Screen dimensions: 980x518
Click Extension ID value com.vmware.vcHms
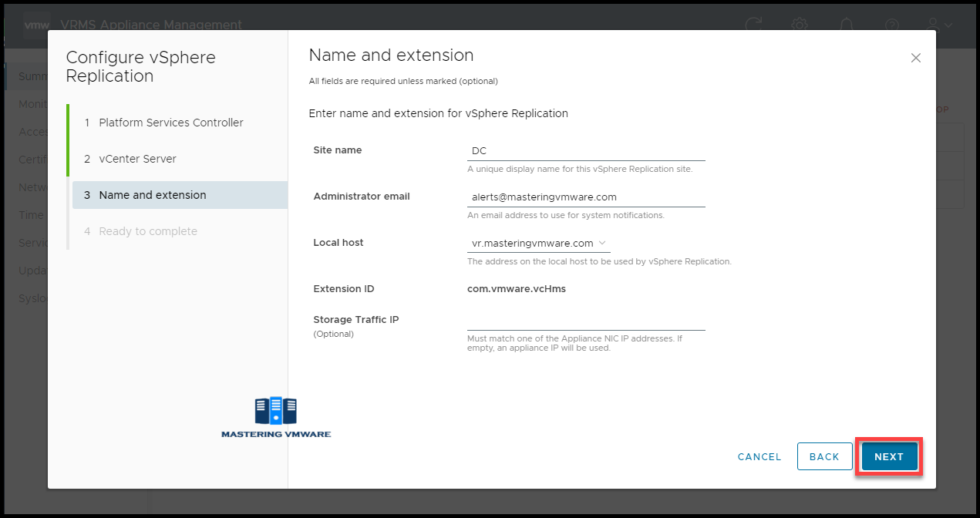[x=517, y=289]
